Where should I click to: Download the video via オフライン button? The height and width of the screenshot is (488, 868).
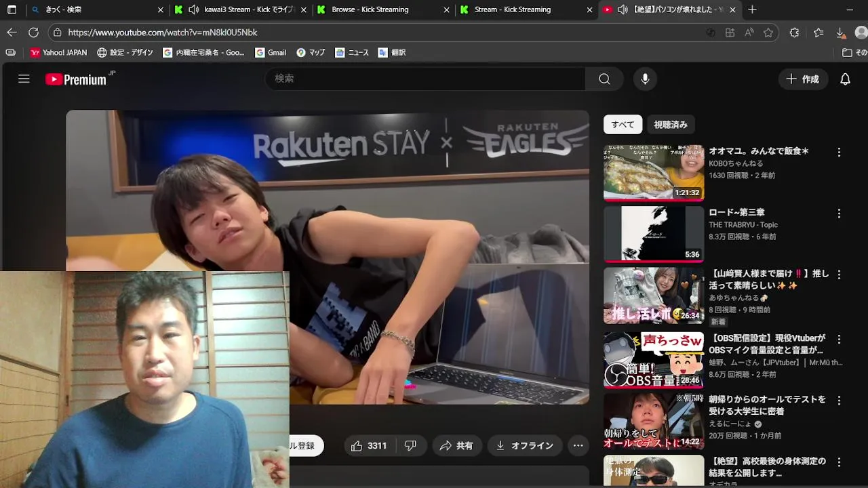(525, 445)
